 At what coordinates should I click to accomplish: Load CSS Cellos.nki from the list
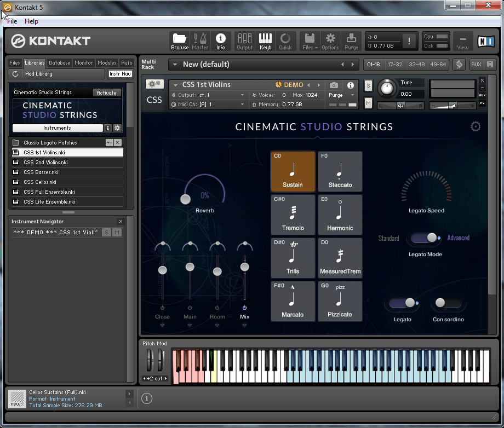pos(67,182)
